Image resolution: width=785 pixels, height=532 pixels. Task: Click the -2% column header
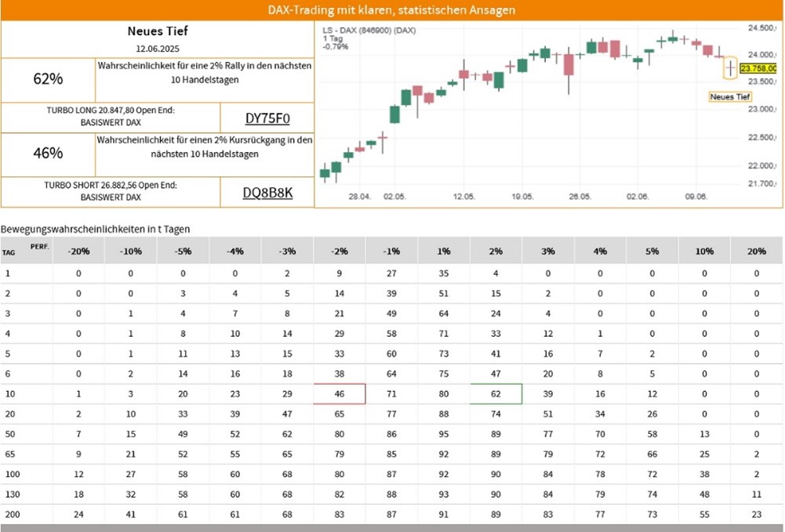point(340,252)
